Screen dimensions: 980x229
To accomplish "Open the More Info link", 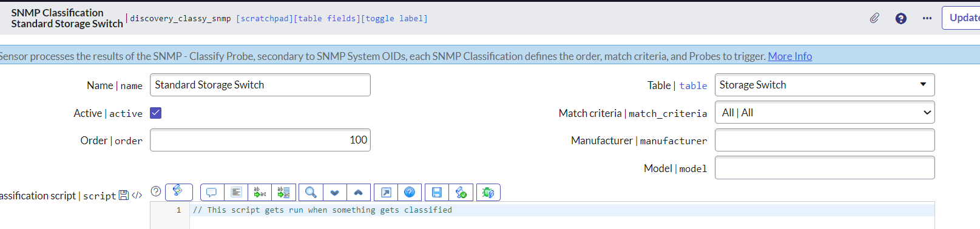I will click(790, 56).
